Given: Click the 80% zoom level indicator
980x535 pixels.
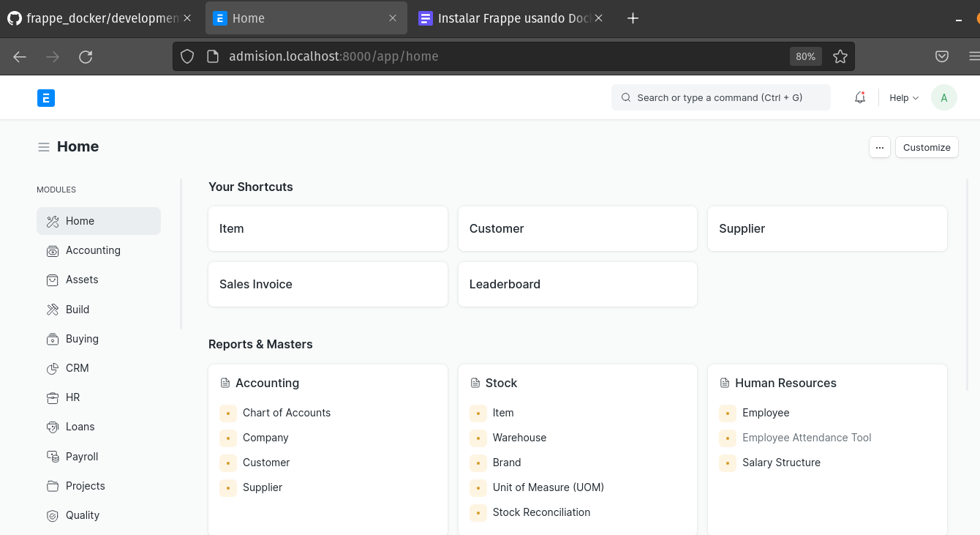Looking at the screenshot, I should (806, 56).
